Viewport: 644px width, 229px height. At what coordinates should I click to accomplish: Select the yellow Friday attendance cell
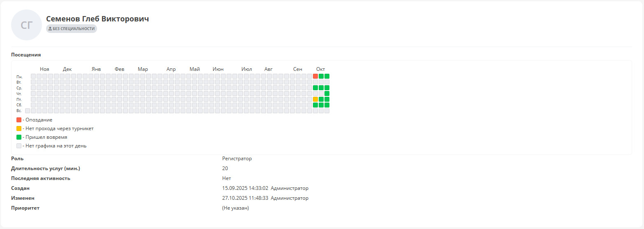[x=315, y=99]
